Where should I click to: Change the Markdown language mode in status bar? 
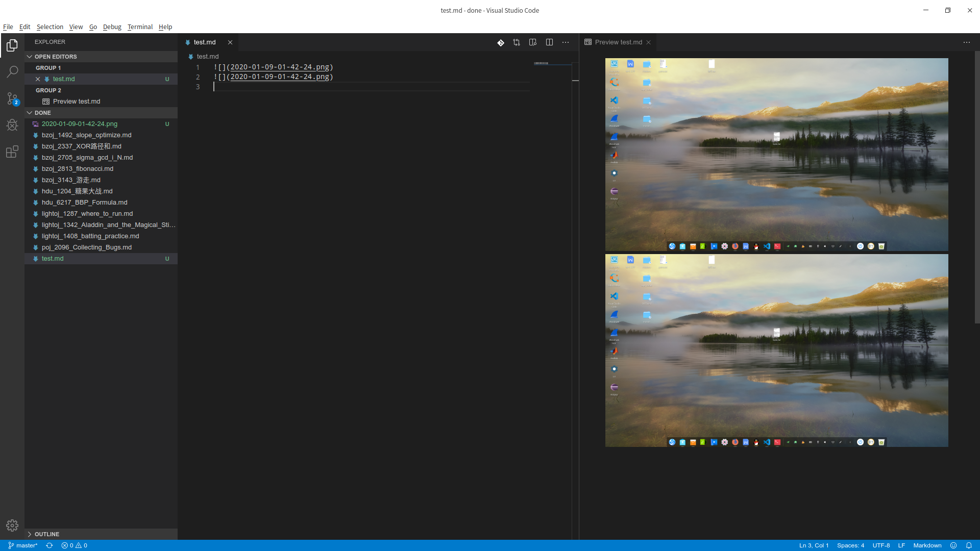click(927, 545)
